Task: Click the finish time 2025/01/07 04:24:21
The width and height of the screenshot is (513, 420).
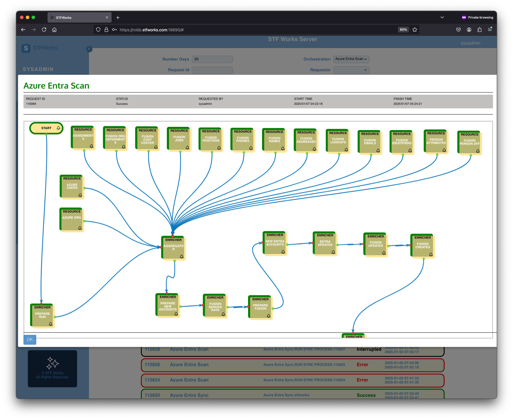Action: [x=408, y=104]
